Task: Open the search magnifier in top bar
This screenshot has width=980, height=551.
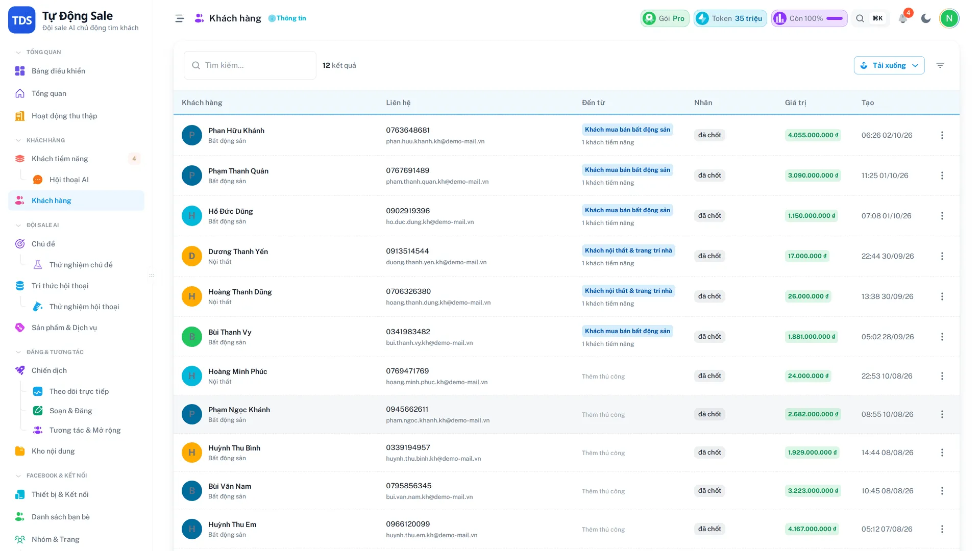Action: 860,18
